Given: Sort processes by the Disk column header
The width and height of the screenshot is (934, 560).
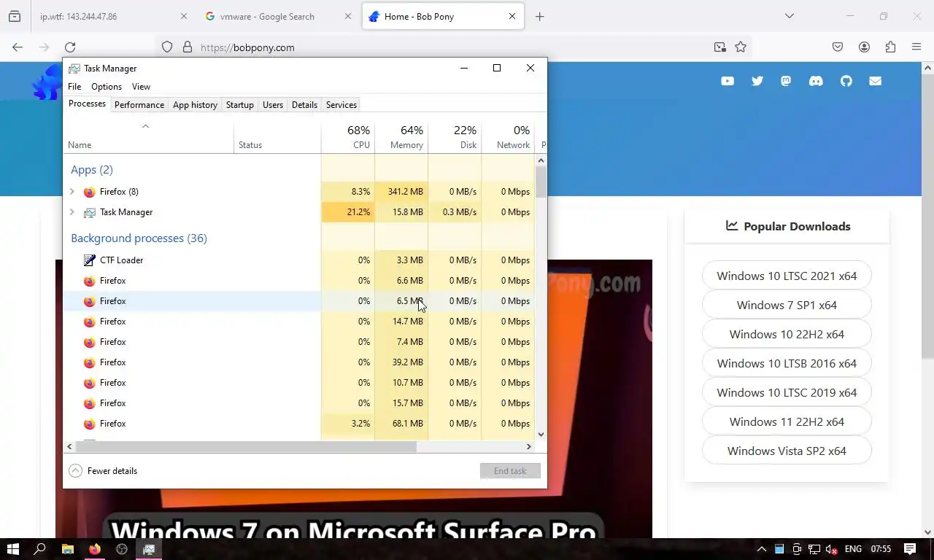Looking at the screenshot, I should coord(455,137).
